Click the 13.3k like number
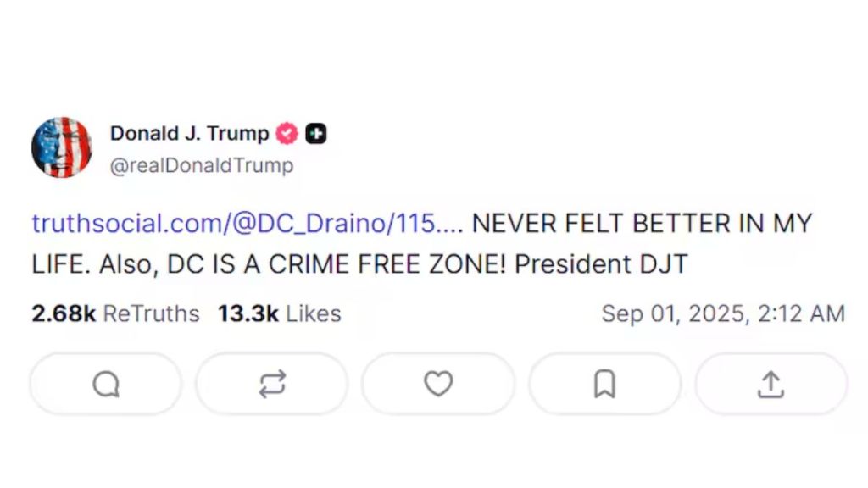This screenshot has height=488, width=868. 248,313
